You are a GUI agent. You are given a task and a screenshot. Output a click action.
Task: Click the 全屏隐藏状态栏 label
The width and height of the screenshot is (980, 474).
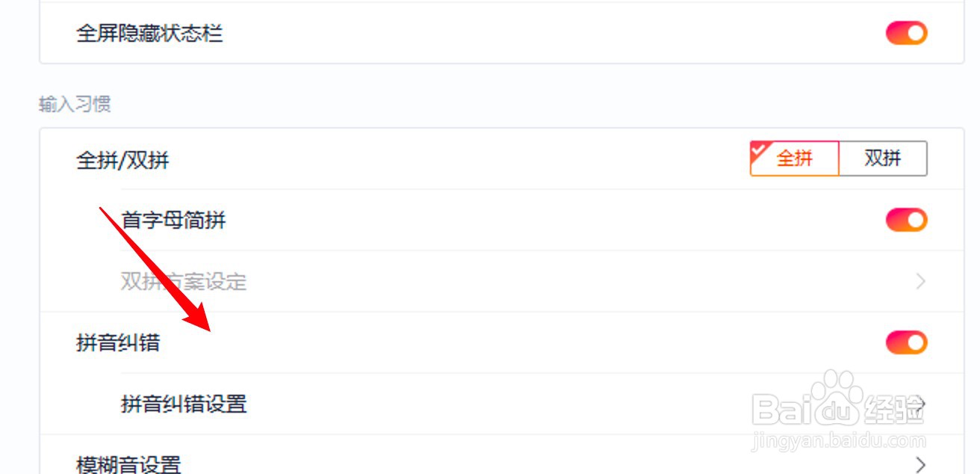pyautogui.click(x=149, y=34)
